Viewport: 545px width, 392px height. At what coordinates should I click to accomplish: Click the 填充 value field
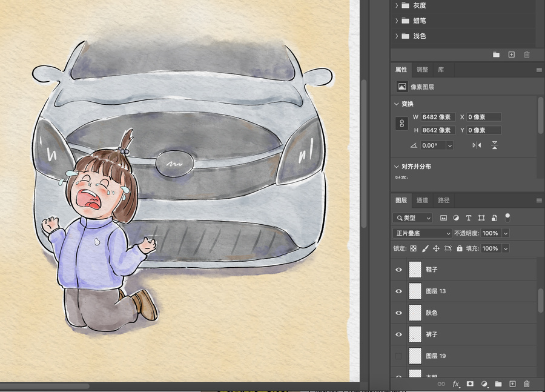point(492,248)
